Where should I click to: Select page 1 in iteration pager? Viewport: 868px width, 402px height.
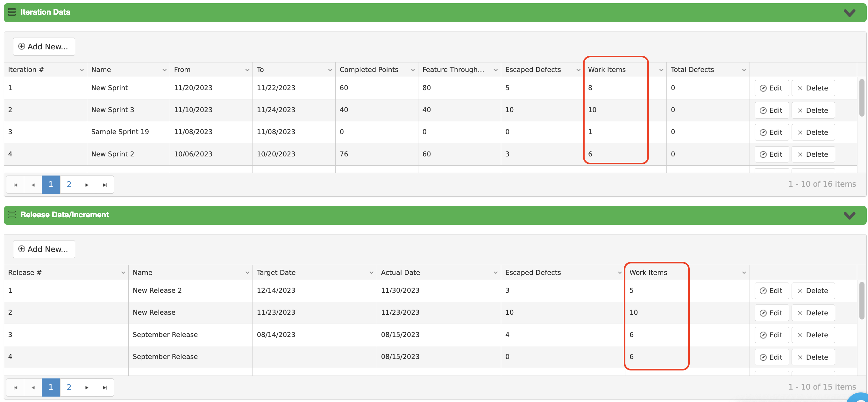coord(51,185)
